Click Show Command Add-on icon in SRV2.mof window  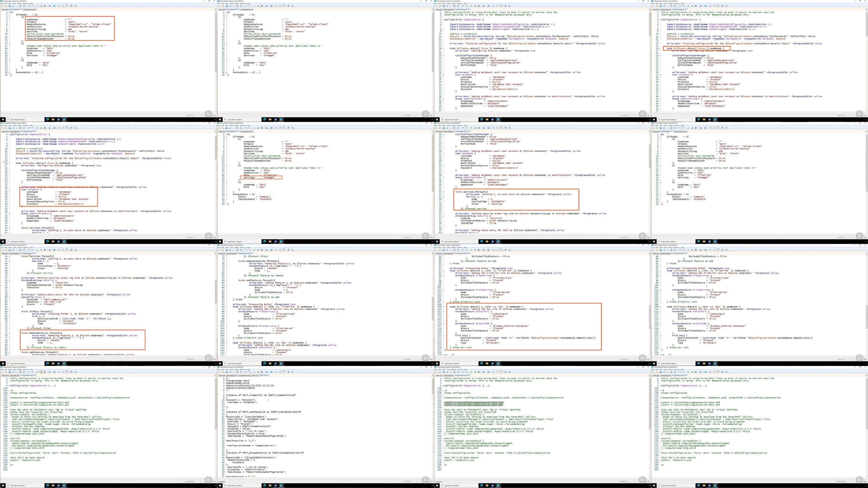(x=292, y=372)
